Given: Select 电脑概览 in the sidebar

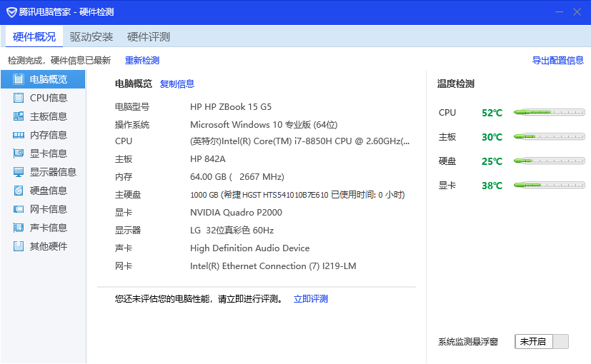Looking at the screenshot, I should tap(43, 79).
